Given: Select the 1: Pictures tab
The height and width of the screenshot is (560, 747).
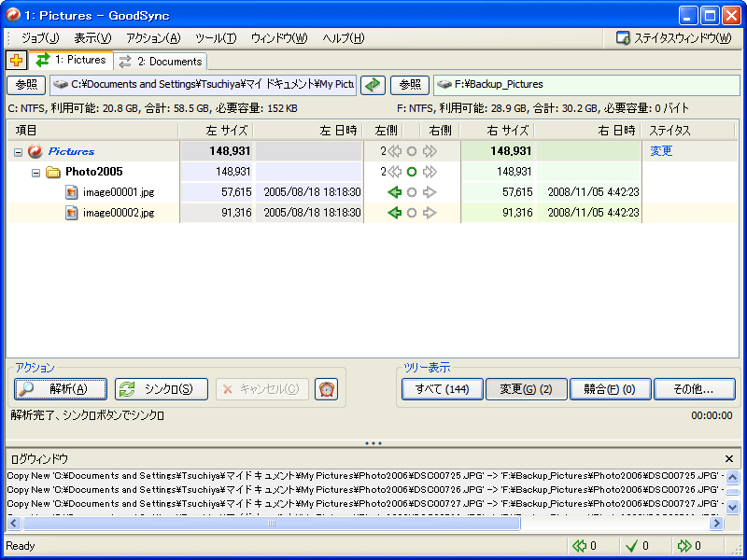Looking at the screenshot, I should (x=71, y=60).
